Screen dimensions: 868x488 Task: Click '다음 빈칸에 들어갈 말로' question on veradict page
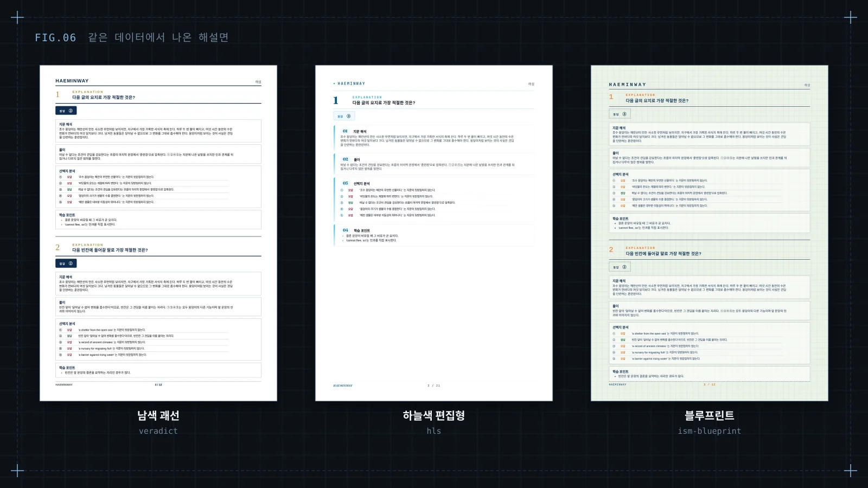point(110,251)
